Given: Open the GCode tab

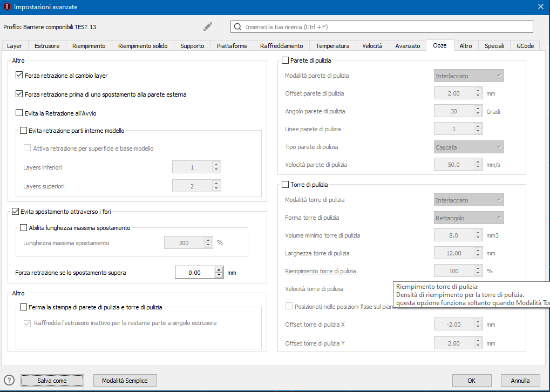Looking at the screenshot, I should point(525,46).
